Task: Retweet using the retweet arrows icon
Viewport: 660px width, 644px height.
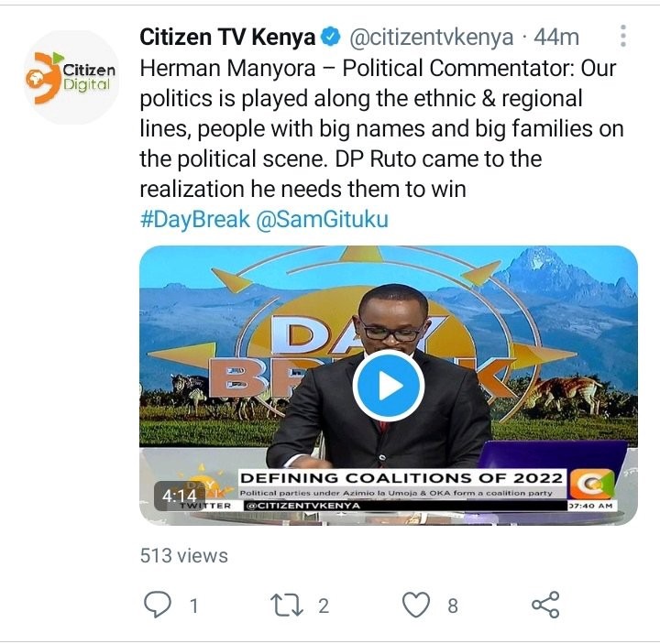Action: pyautogui.click(x=287, y=605)
